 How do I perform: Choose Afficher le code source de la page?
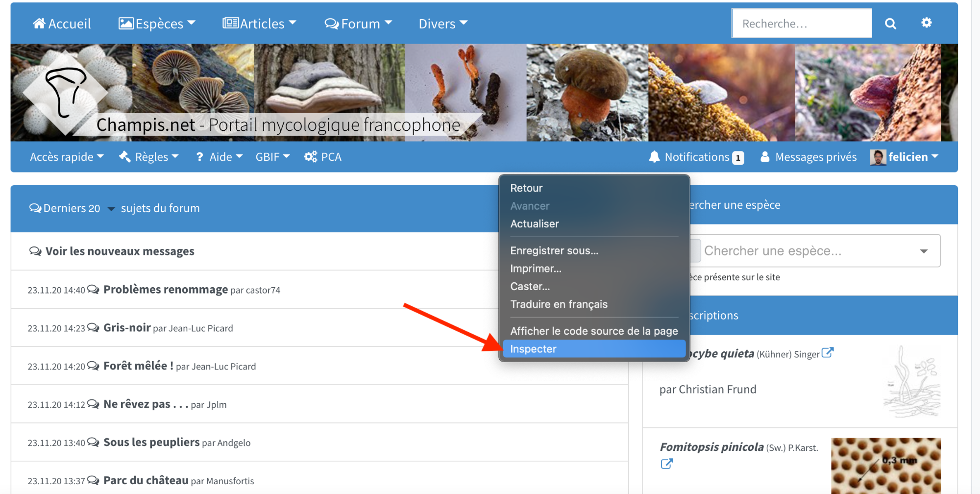[x=594, y=331]
